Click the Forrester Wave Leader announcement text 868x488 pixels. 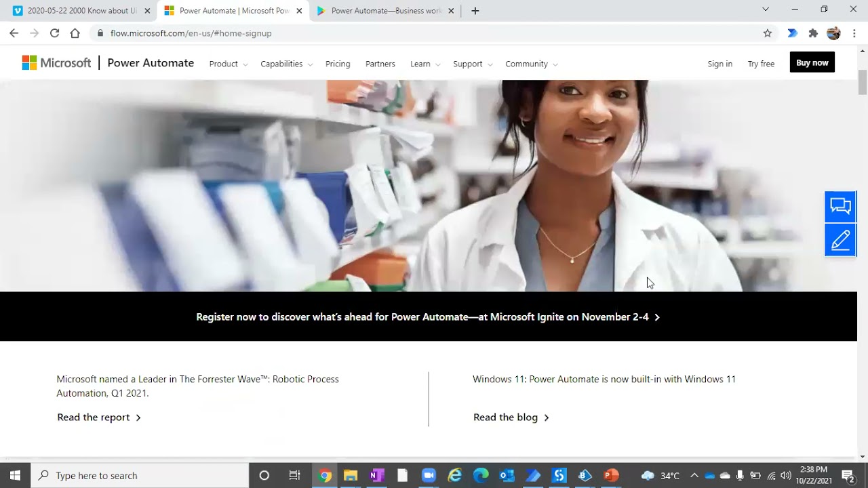tap(197, 386)
